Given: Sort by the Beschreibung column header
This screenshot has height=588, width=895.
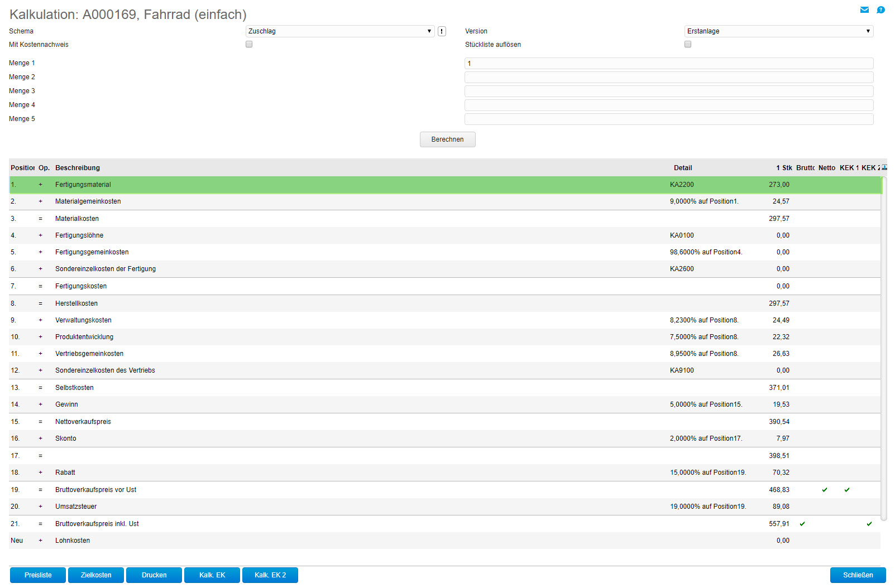Looking at the screenshot, I should tap(78, 168).
